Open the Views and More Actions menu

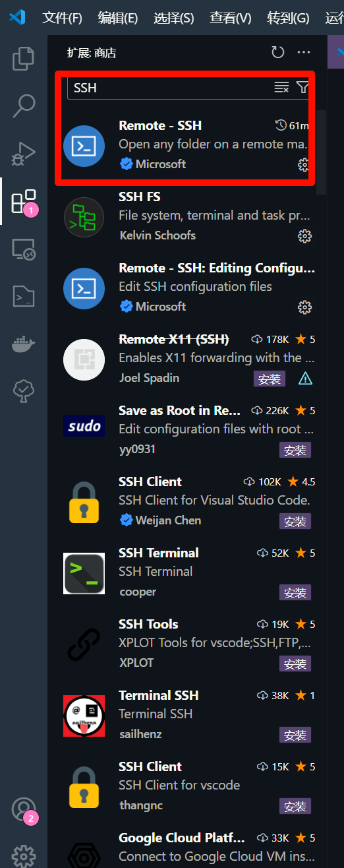[303, 53]
